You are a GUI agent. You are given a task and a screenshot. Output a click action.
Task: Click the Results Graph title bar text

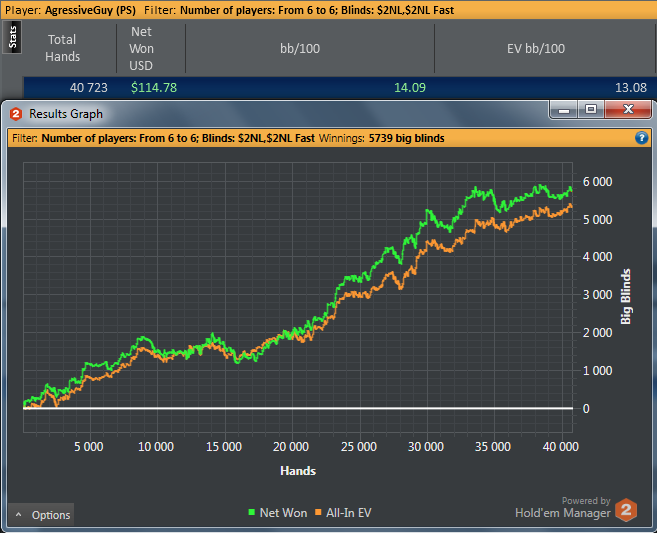click(x=66, y=114)
